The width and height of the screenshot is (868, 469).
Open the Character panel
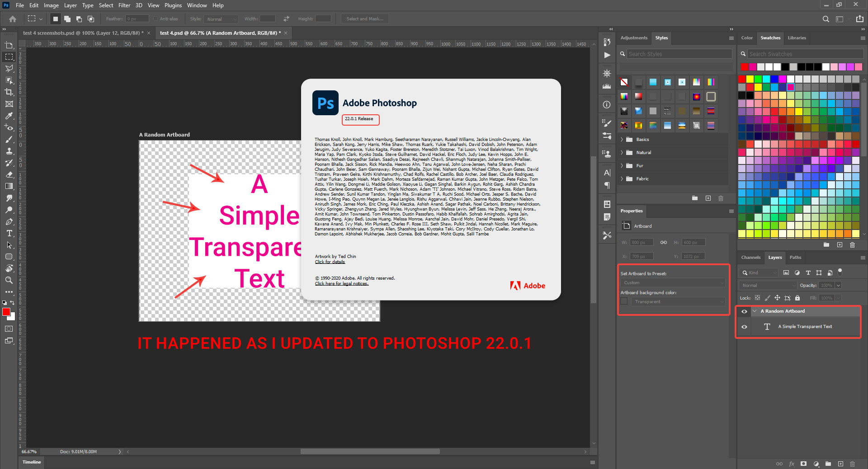(607, 173)
